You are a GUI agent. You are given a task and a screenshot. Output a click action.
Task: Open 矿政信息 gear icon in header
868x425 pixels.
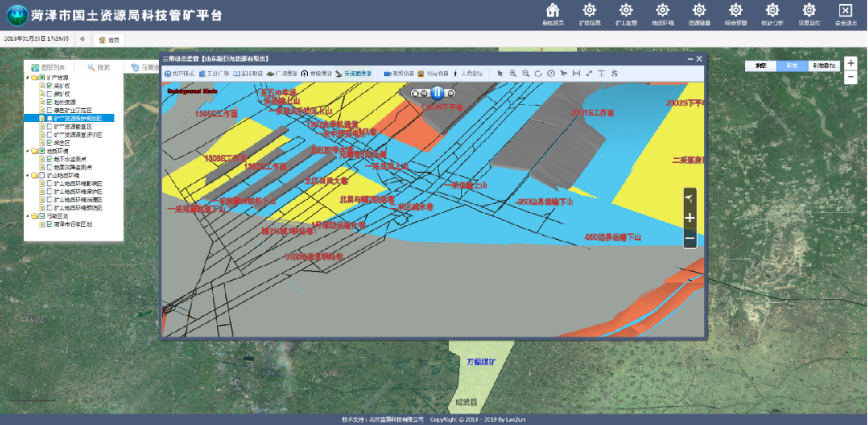point(589,11)
